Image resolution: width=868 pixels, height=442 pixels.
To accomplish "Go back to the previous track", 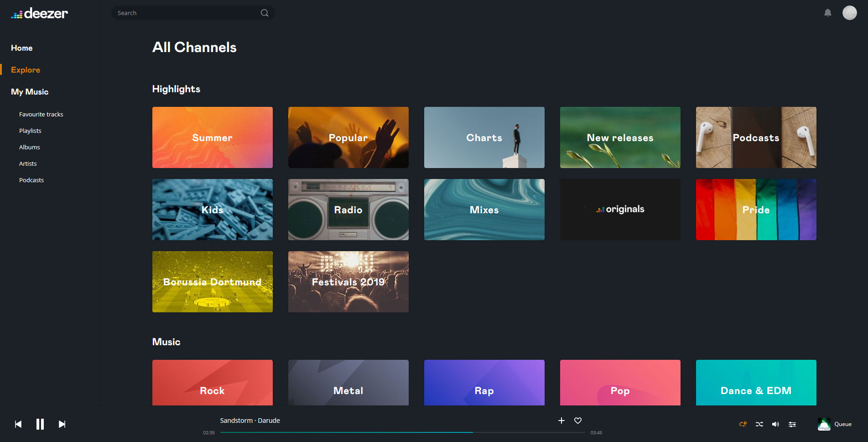I will point(18,424).
